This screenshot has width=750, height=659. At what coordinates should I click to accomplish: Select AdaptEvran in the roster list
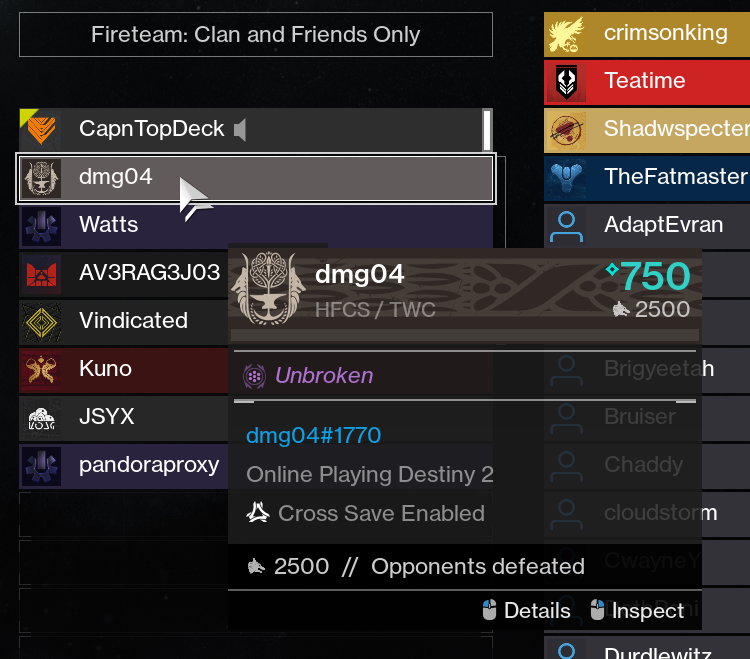[x=647, y=226]
